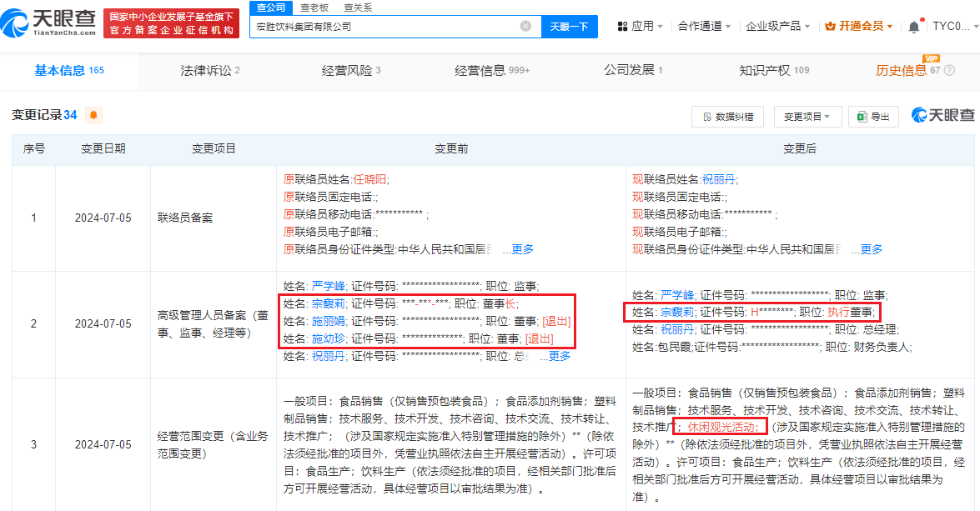
Task: Click the 天眼一下 search button
Action: (569, 26)
